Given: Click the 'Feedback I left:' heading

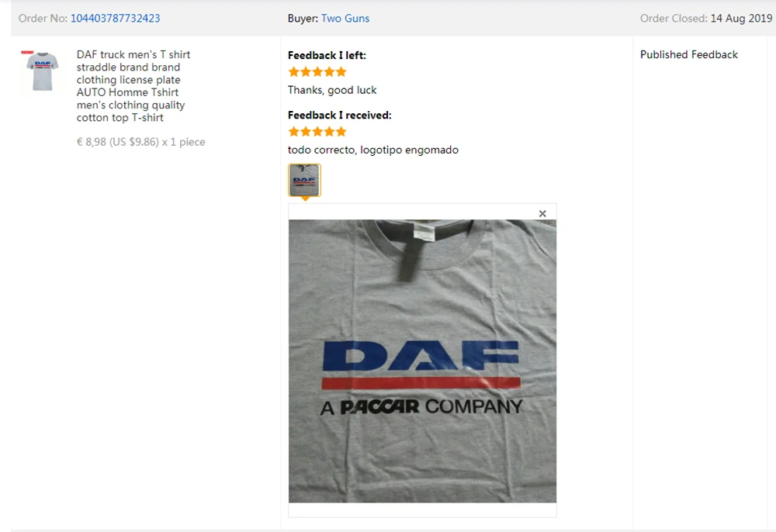Looking at the screenshot, I should pyautogui.click(x=327, y=55).
